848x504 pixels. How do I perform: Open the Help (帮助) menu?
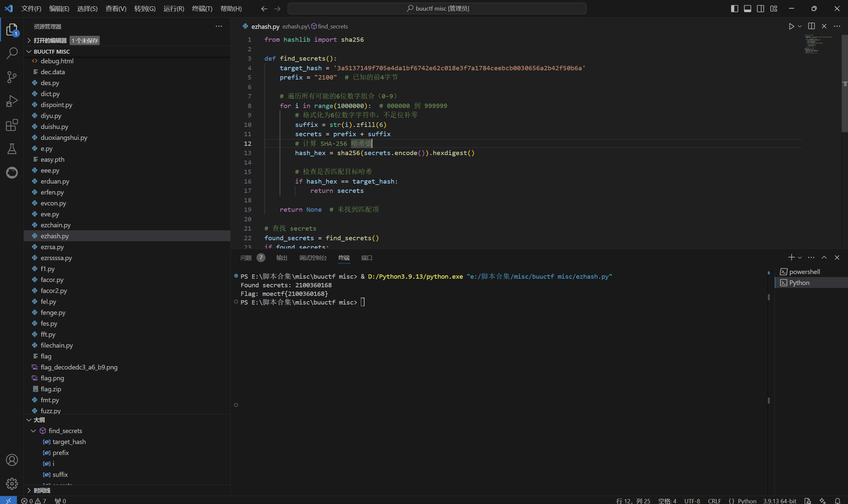[231, 9]
